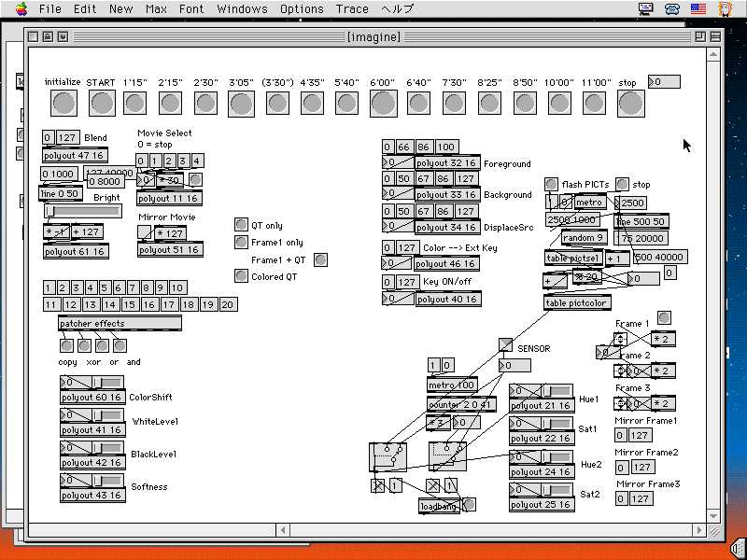Click Movie Select message 0 to stop
Viewport: 747px width, 560px height.
(x=140, y=161)
